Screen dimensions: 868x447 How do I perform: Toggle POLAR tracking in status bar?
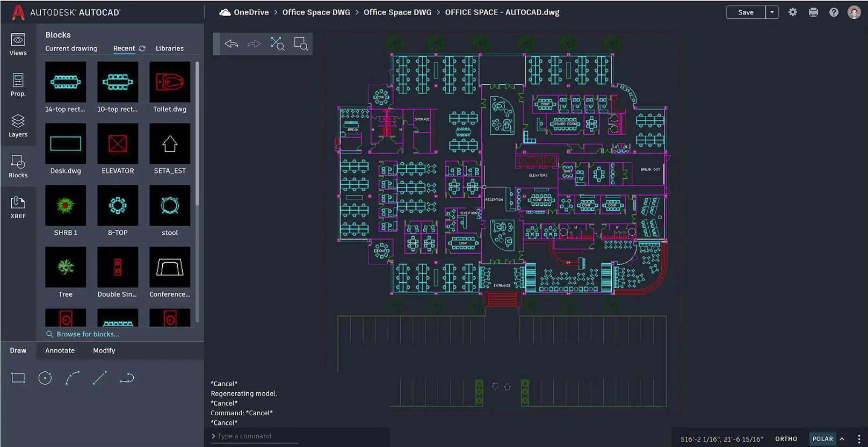(x=822, y=439)
